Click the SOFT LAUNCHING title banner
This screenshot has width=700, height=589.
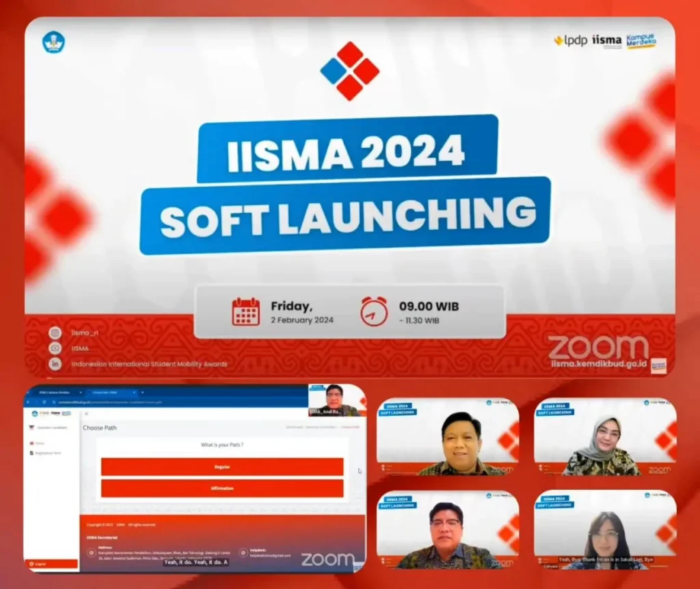click(x=346, y=217)
